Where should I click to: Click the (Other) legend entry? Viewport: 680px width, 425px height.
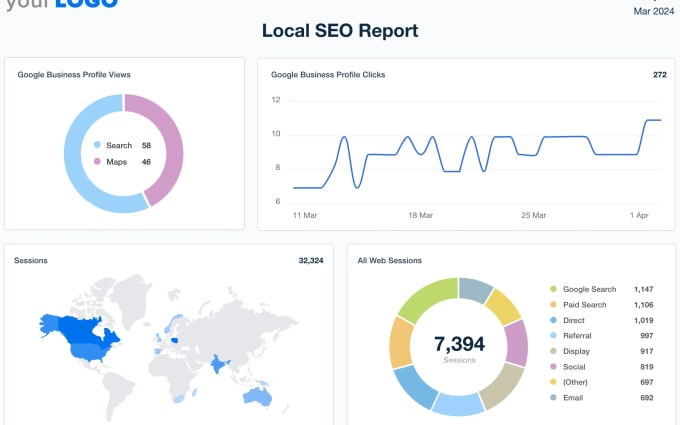click(578, 383)
